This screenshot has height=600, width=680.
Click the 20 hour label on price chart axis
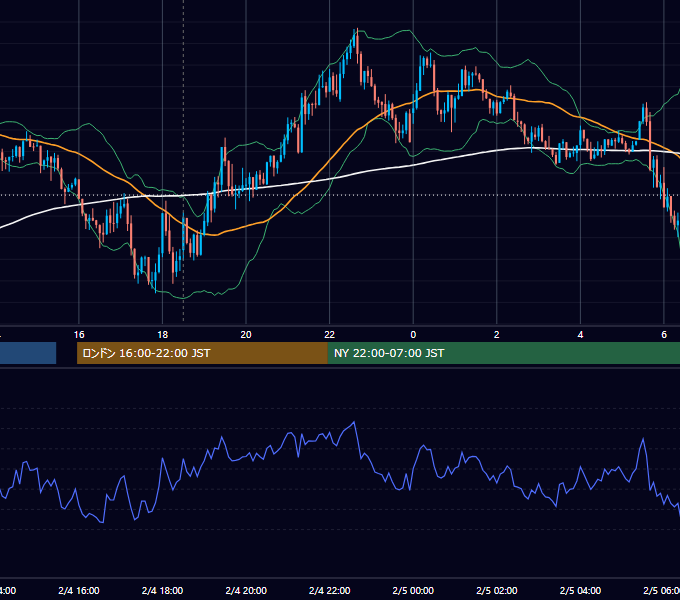pyautogui.click(x=246, y=335)
